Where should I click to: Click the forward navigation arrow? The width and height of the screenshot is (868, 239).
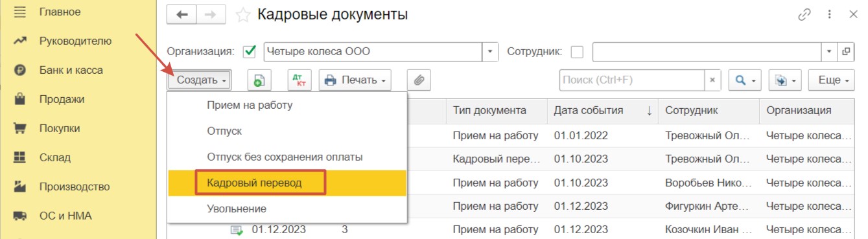pos(211,14)
